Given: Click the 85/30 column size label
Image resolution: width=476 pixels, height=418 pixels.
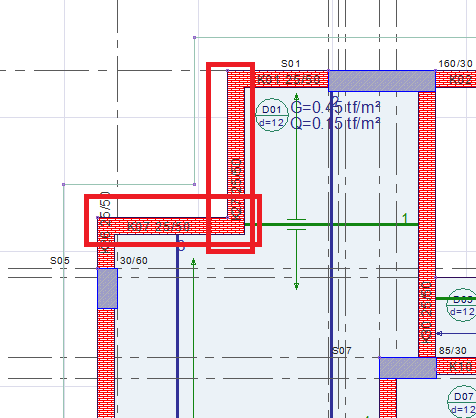Looking at the screenshot, I should point(452,350).
